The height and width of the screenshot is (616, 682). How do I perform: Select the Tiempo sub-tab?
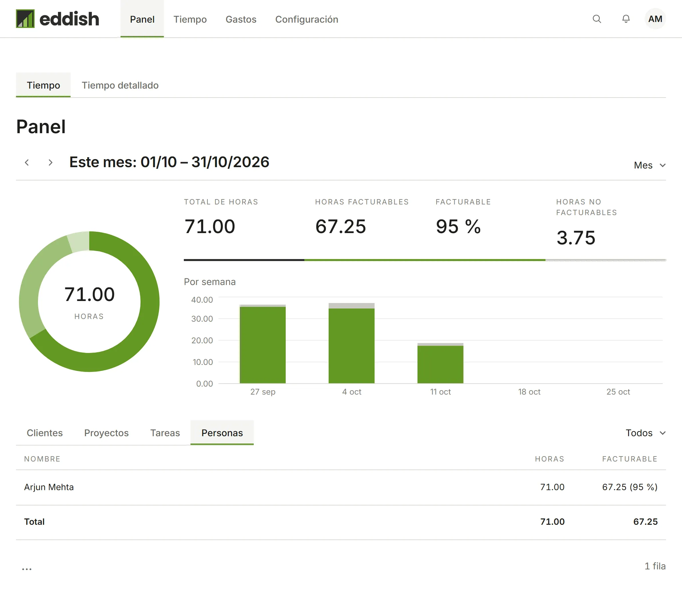pos(43,85)
